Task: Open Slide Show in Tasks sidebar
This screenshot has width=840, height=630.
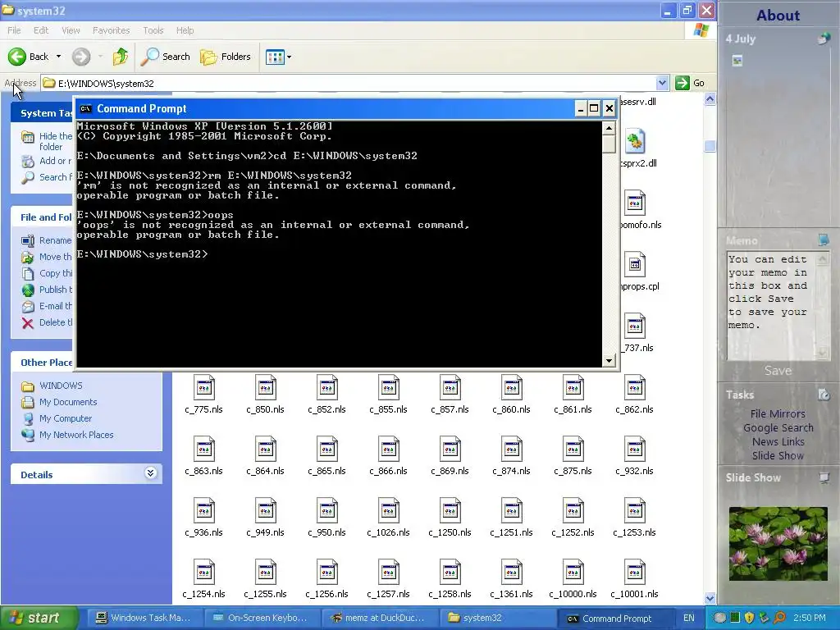Action: click(778, 455)
